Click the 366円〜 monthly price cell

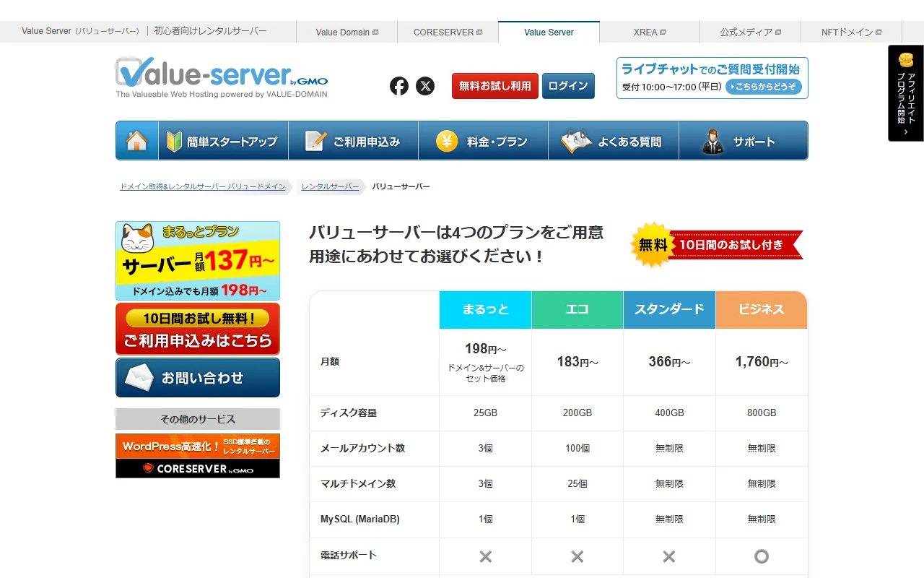pos(669,362)
